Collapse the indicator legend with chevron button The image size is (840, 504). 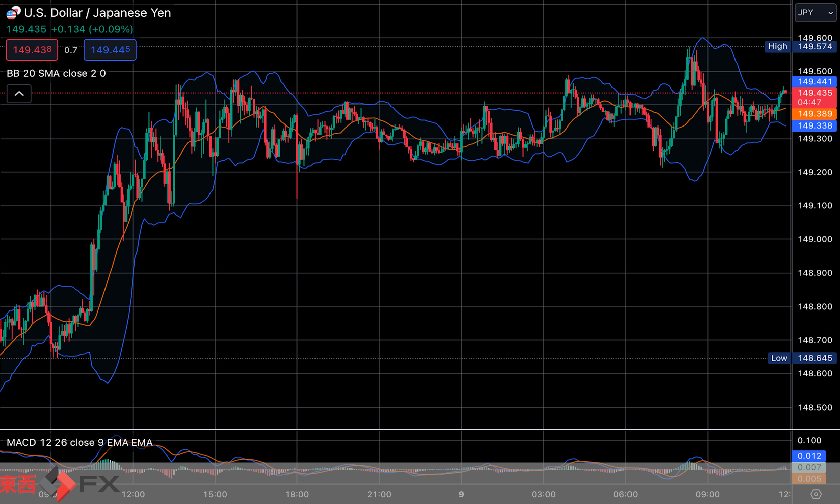click(x=19, y=94)
